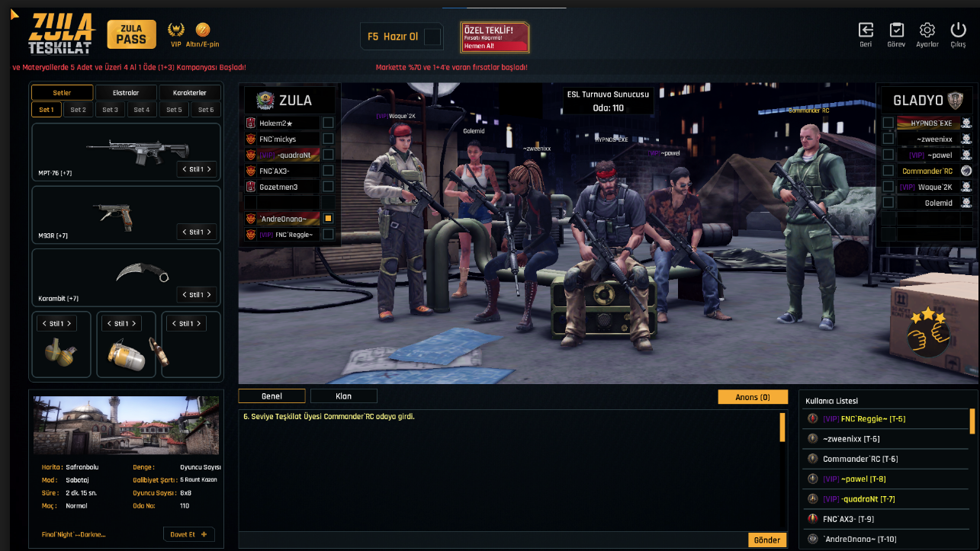980x551 pixels.
Task: Click the Geri back icon
Action: pyautogui.click(x=866, y=30)
